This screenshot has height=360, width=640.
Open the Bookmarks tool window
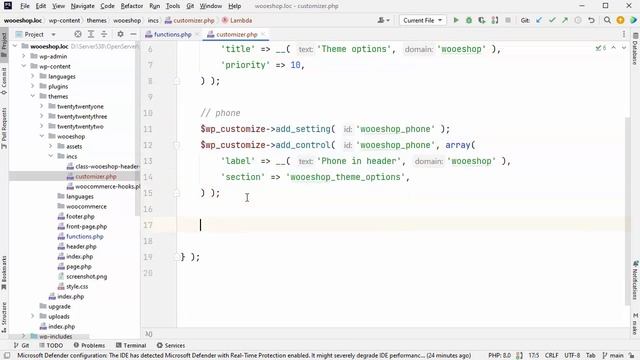[4, 273]
